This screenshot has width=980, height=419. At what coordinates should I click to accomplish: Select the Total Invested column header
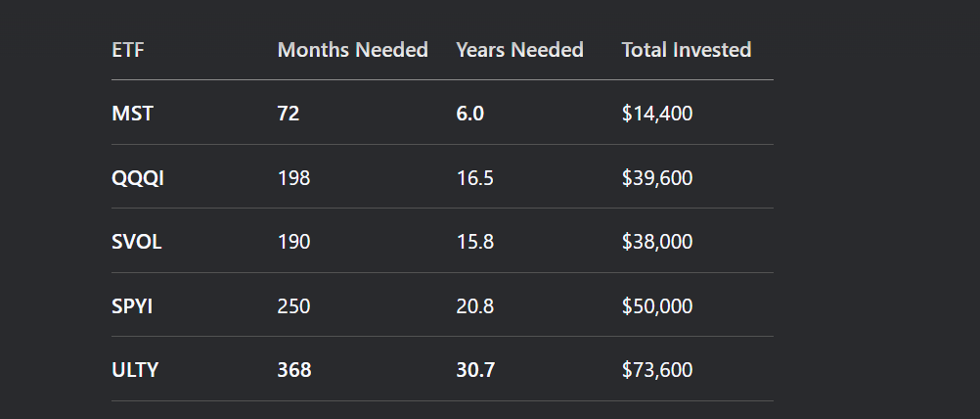tap(687, 50)
